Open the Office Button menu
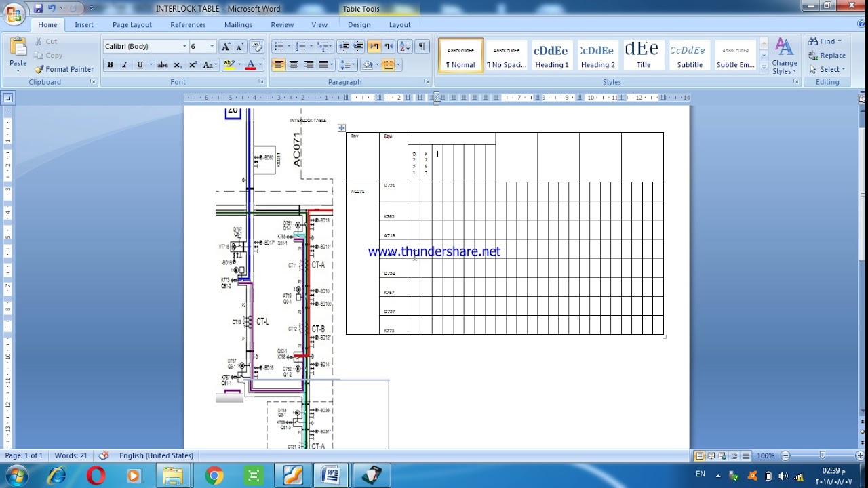Image resolution: width=868 pixels, height=488 pixels. click(14, 12)
